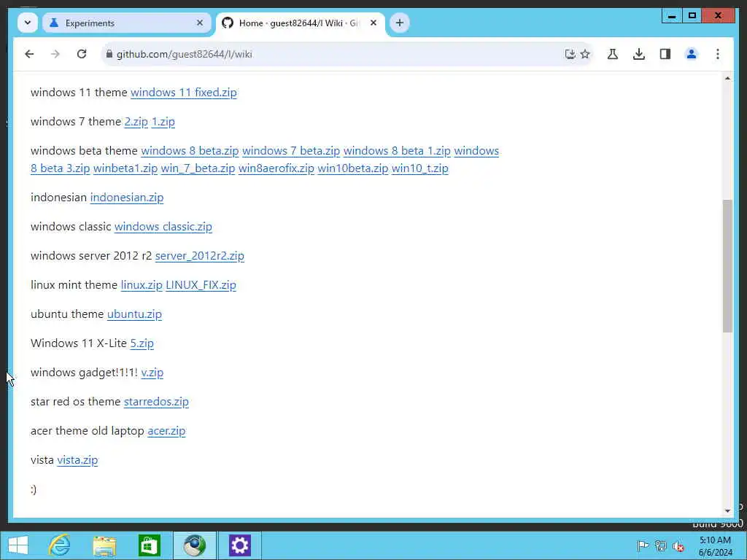This screenshot has width=747, height=560.
Task: Open acer.zip link
Action: pyautogui.click(x=166, y=431)
